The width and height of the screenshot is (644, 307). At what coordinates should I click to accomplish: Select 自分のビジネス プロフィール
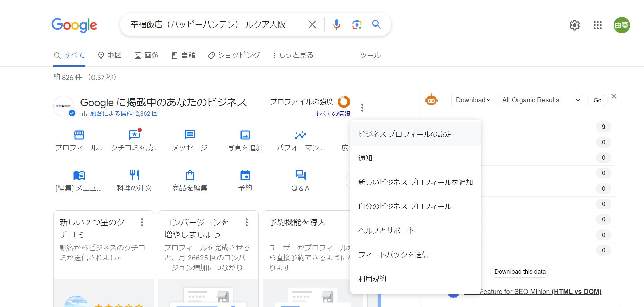[x=416, y=206]
